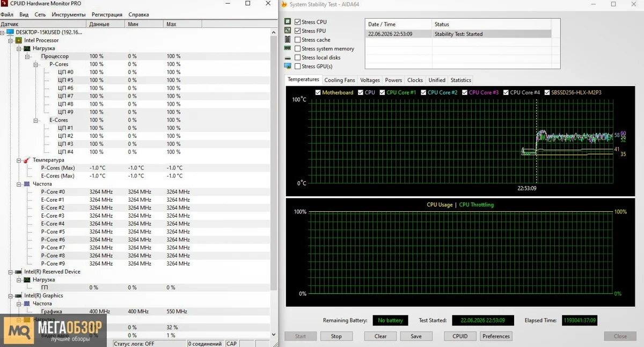Switch to the Powers tab

pyautogui.click(x=393, y=80)
